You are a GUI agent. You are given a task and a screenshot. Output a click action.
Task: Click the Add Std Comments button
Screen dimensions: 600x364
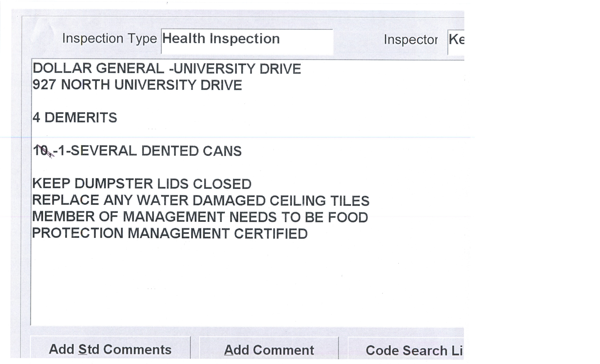(x=110, y=349)
